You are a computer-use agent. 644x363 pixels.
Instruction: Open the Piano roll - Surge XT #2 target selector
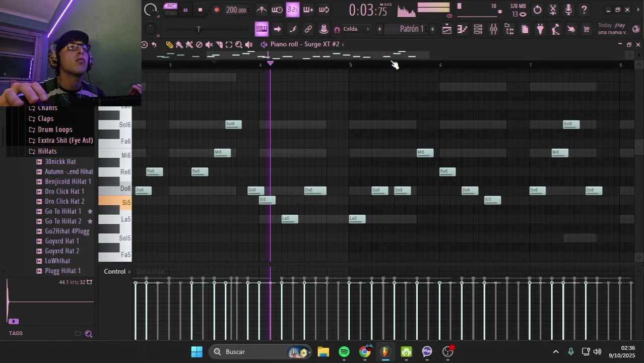point(304,44)
